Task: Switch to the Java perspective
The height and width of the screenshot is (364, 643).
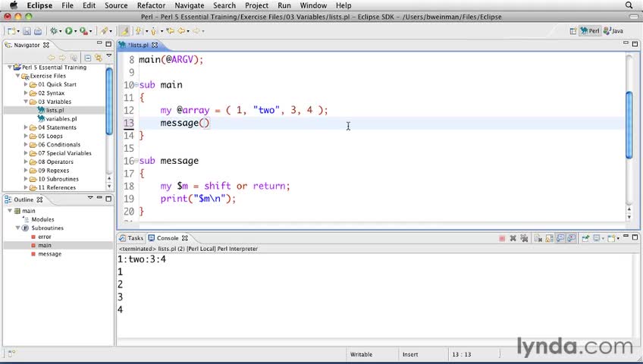Action: pos(613,31)
